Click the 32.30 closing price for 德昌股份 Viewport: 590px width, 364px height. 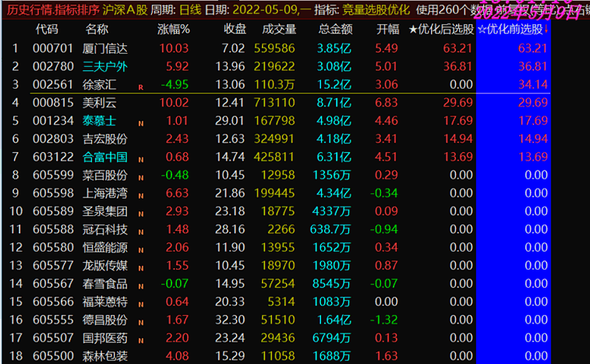(230, 320)
